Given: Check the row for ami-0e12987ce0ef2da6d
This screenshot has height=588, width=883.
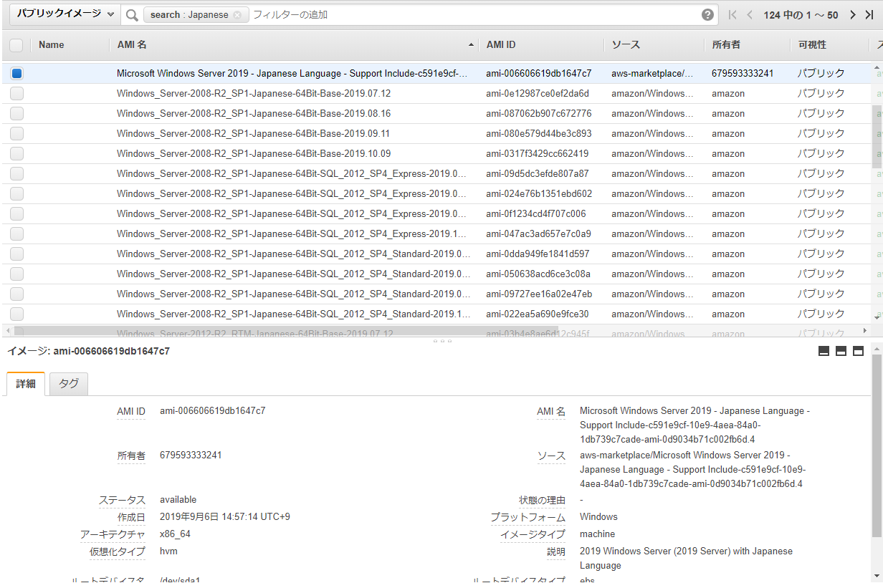Looking at the screenshot, I should (x=16, y=93).
